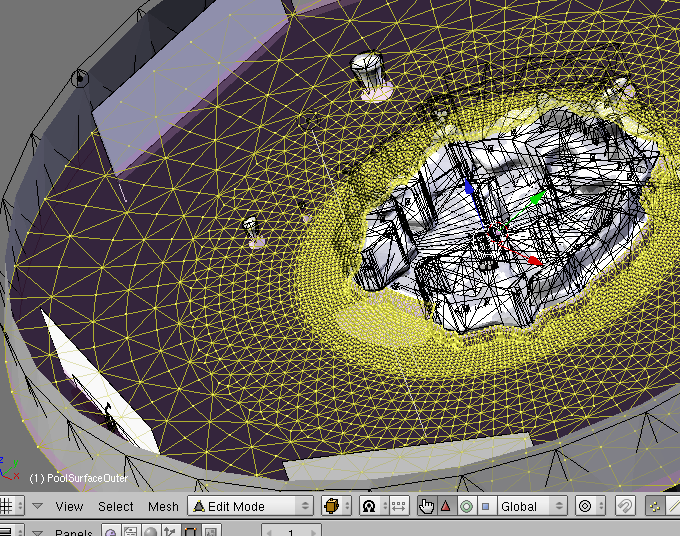Click the green Y axis manipulator arrow
This screenshot has width=680, height=536.
(x=538, y=197)
